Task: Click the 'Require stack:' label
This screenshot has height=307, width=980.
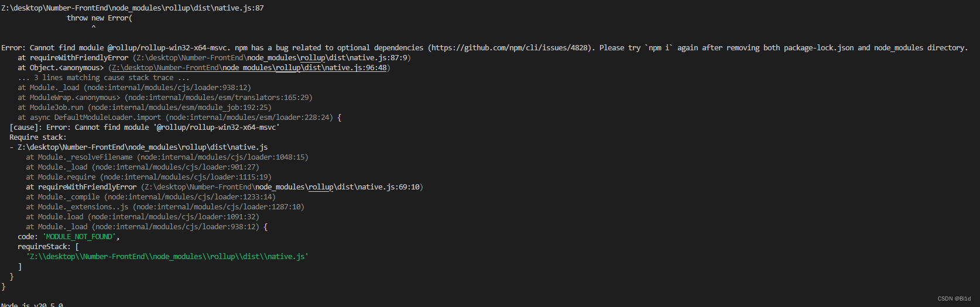Action: (38, 137)
